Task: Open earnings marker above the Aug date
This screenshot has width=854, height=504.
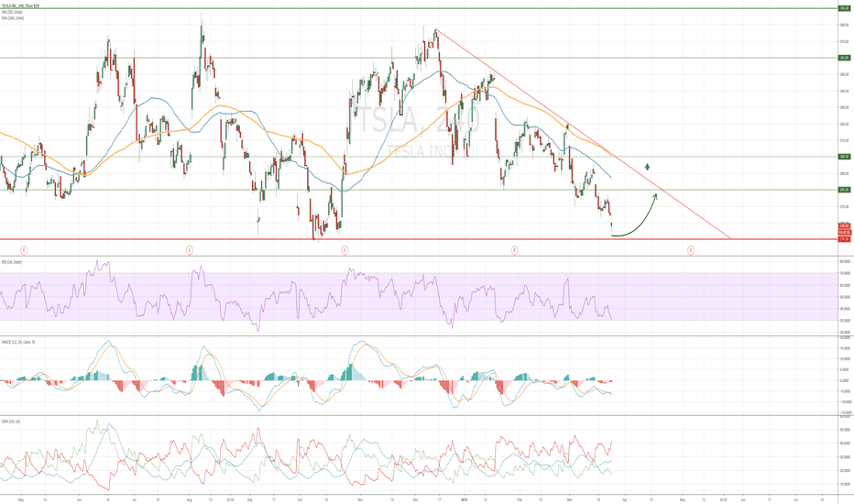Action: click(x=190, y=250)
